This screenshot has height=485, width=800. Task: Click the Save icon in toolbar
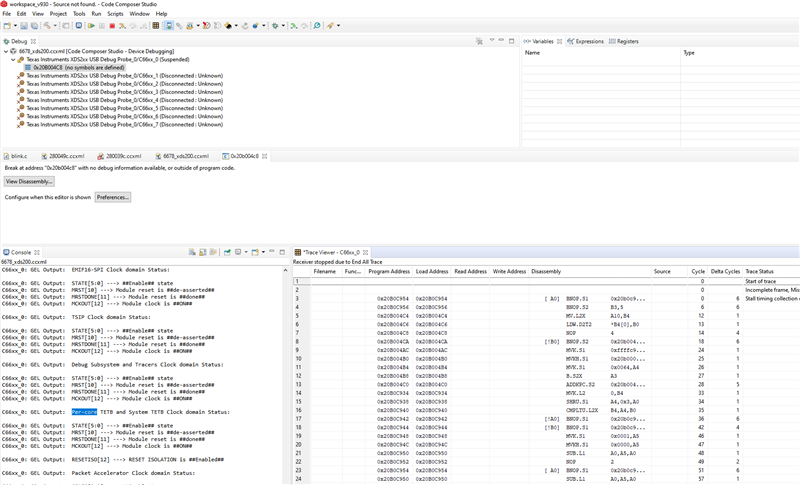pos(24,25)
